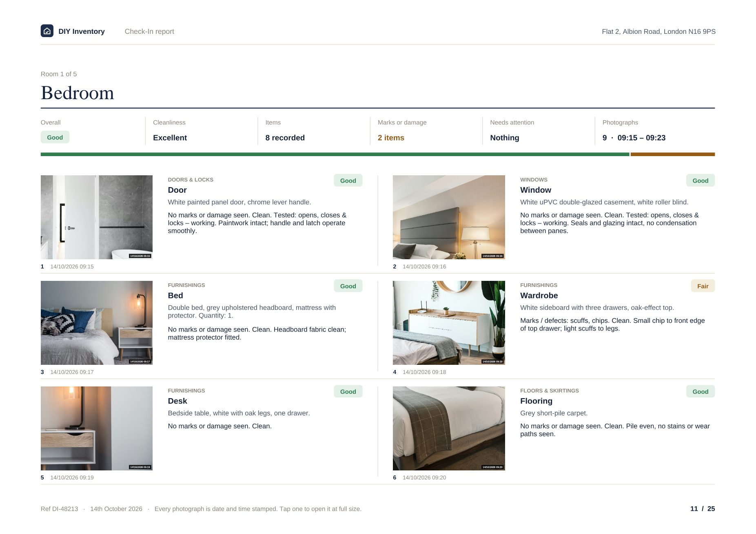Click the Nothing needs attention value
756x534 pixels.
point(504,138)
